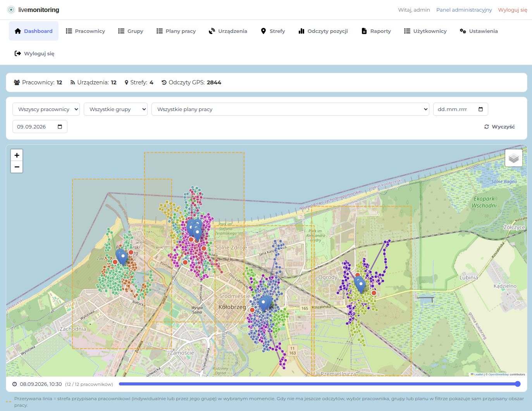This screenshot has height=411, width=532.
Task: Click the Wyczyść reset button
Action: click(x=499, y=127)
